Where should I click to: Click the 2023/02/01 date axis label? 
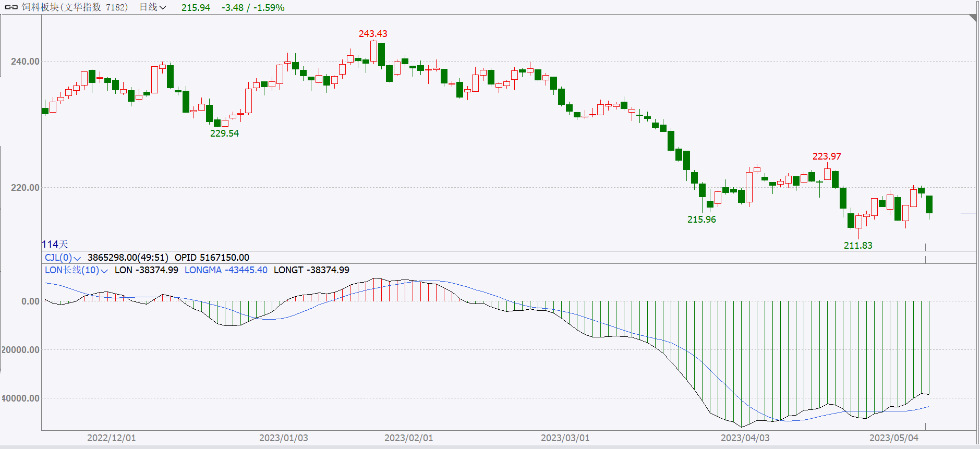(408, 438)
